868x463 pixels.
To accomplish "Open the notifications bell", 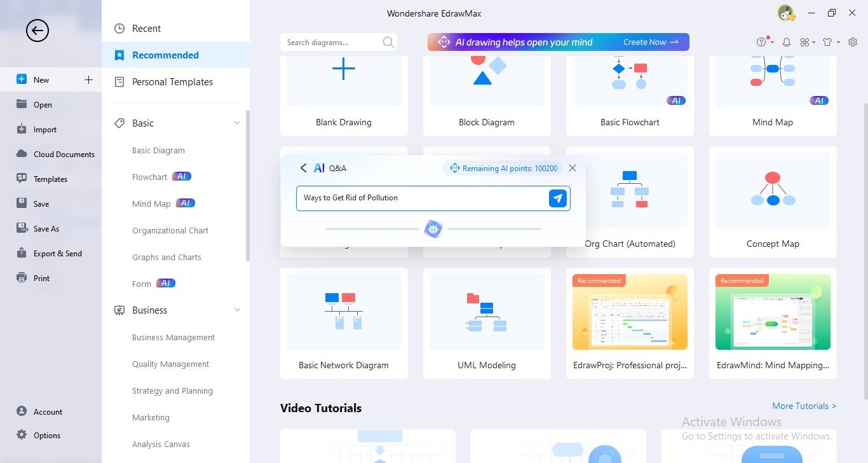I will (786, 42).
